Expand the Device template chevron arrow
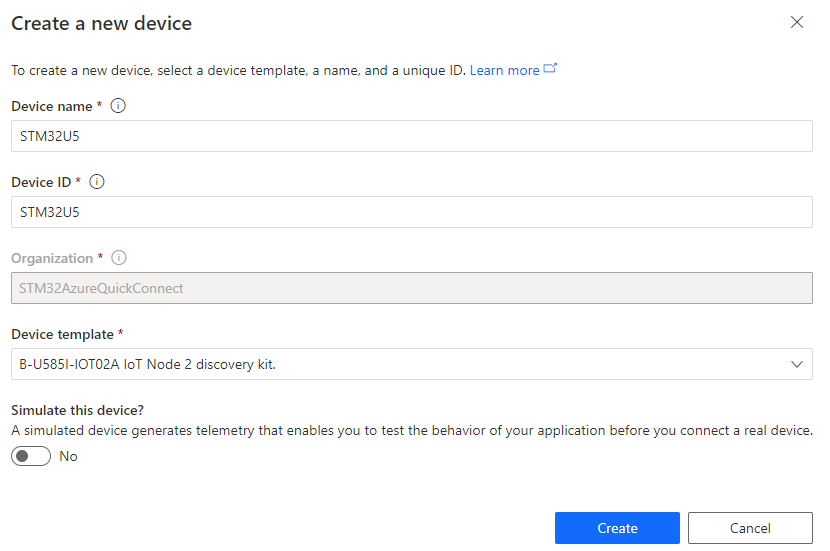Viewport: 830px width, 551px height. point(797,364)
